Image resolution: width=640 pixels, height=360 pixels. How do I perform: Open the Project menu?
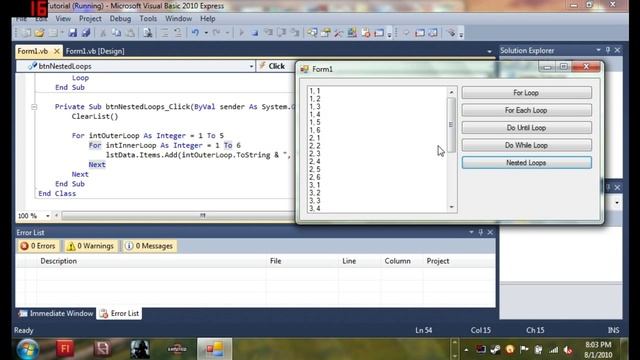90,19
